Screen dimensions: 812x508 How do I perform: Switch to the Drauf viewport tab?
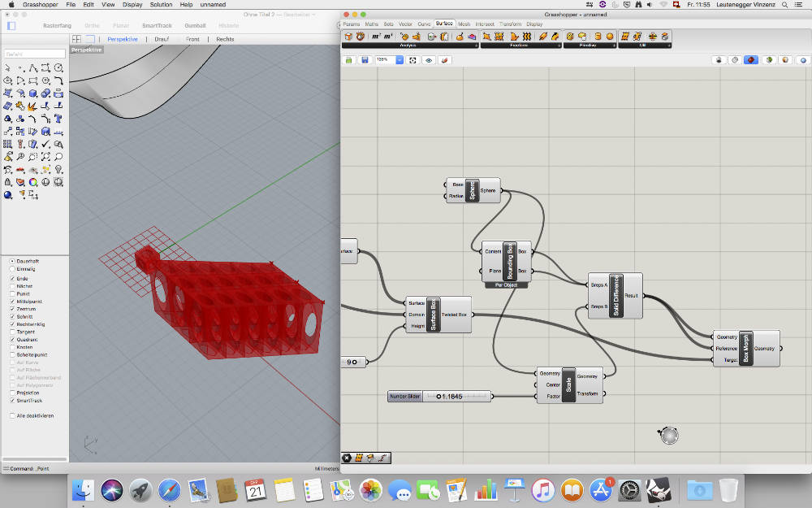pyautogui.click(x=162, y=39)
